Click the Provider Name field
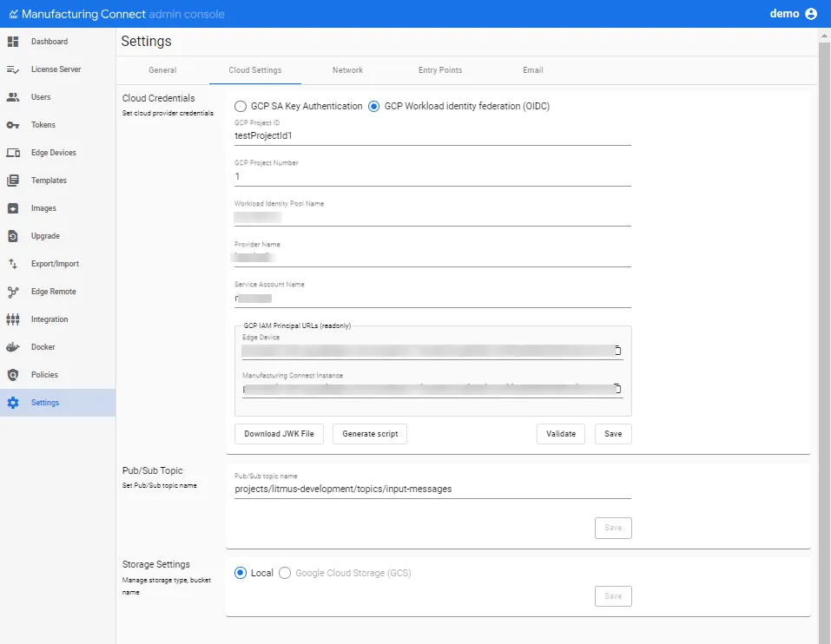 [x=432, y=259]
